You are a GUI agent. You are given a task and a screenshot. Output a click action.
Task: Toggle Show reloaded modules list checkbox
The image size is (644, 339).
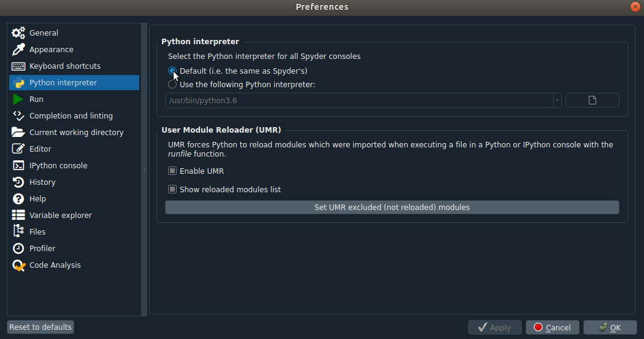pos(172,189)
